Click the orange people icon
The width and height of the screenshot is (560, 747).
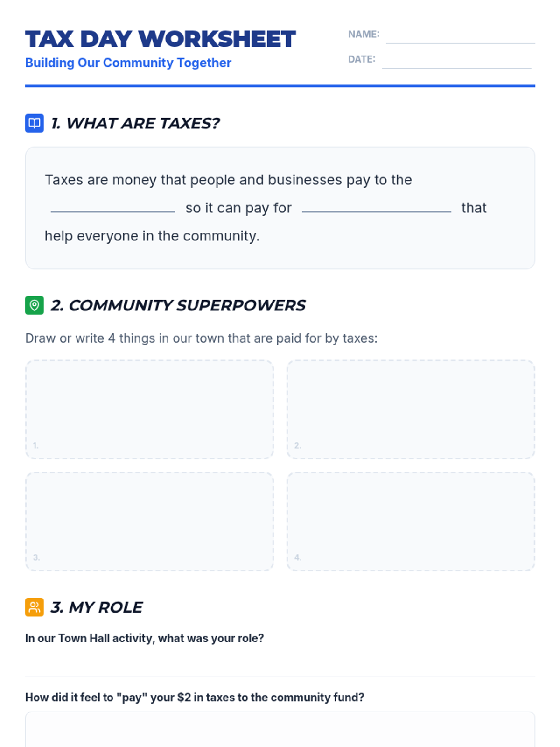tap(34, 607)
